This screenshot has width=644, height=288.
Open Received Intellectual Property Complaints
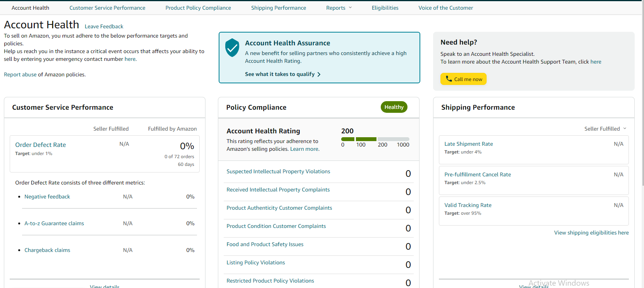click(x=278, y=190)
